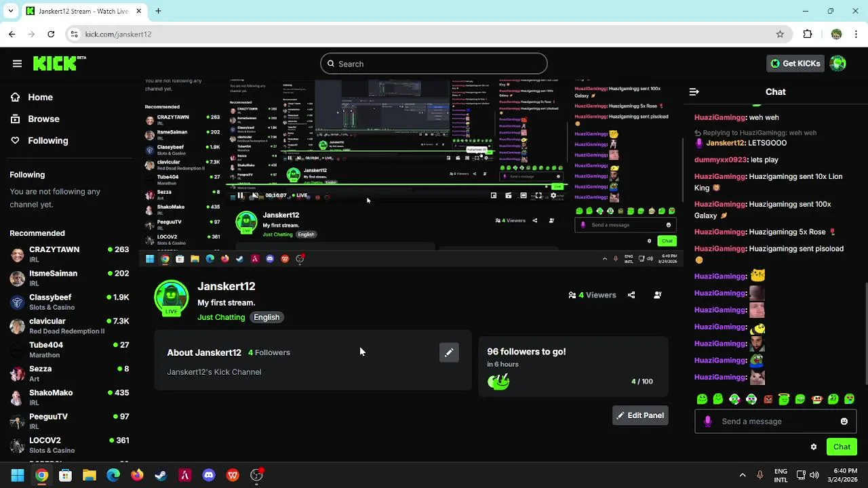Click the Edit Panel button
The width and height of the screenshot is (868, 488).
[640, 415]
